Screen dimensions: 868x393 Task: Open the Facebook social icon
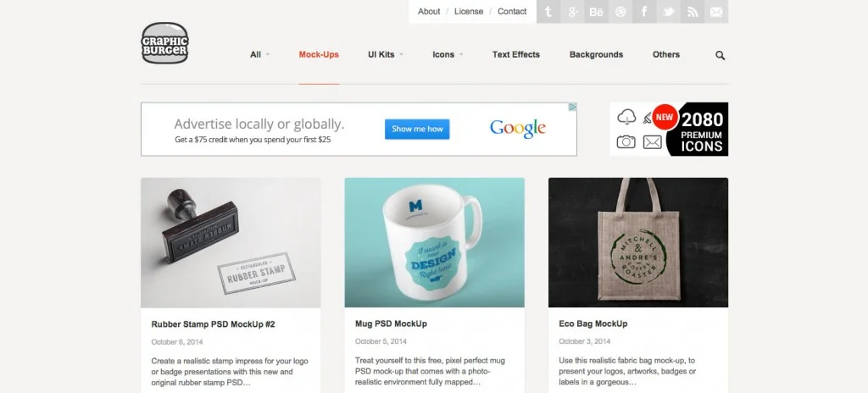coord(644,12)
